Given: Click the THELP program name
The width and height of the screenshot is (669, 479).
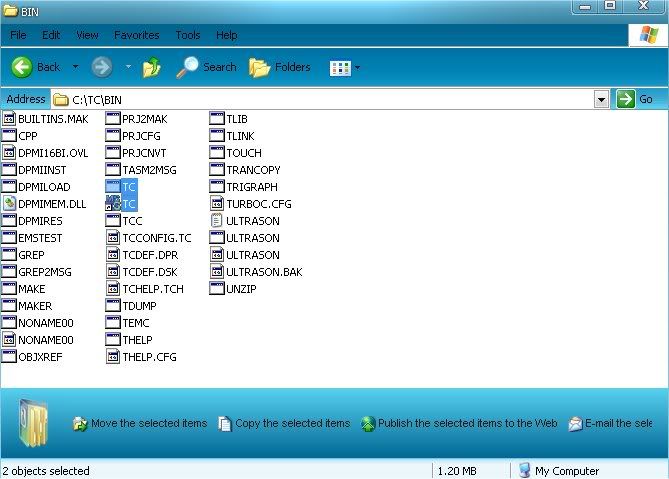Looking at the screenshot, I should coord(137,340).
